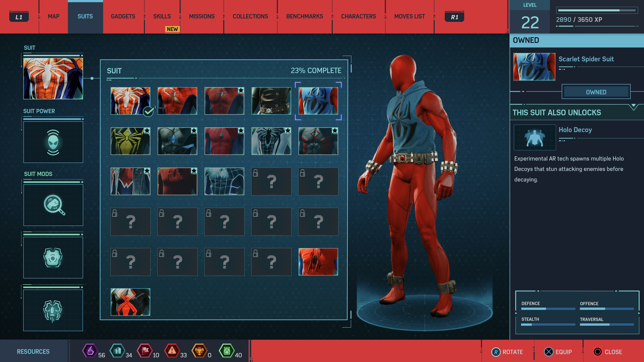Click the EQUIP prompt
The image size is (644, 362).
click(x=558, y=352)
